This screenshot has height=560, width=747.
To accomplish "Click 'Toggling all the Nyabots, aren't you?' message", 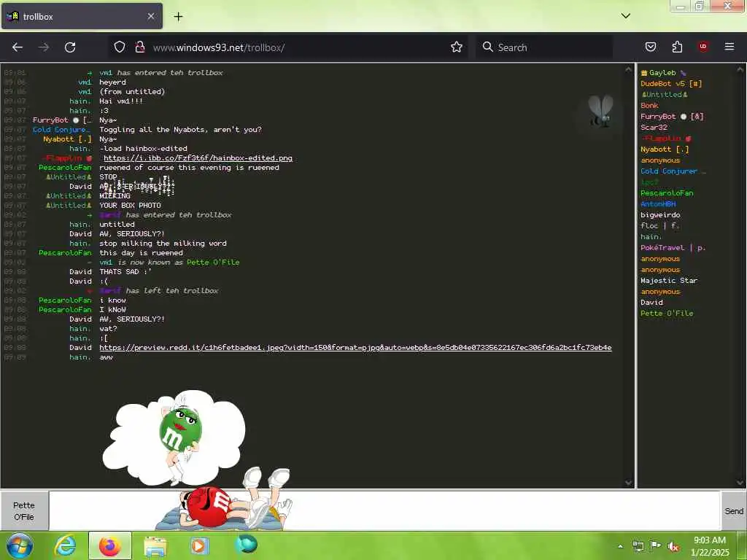I will (181, 130).
